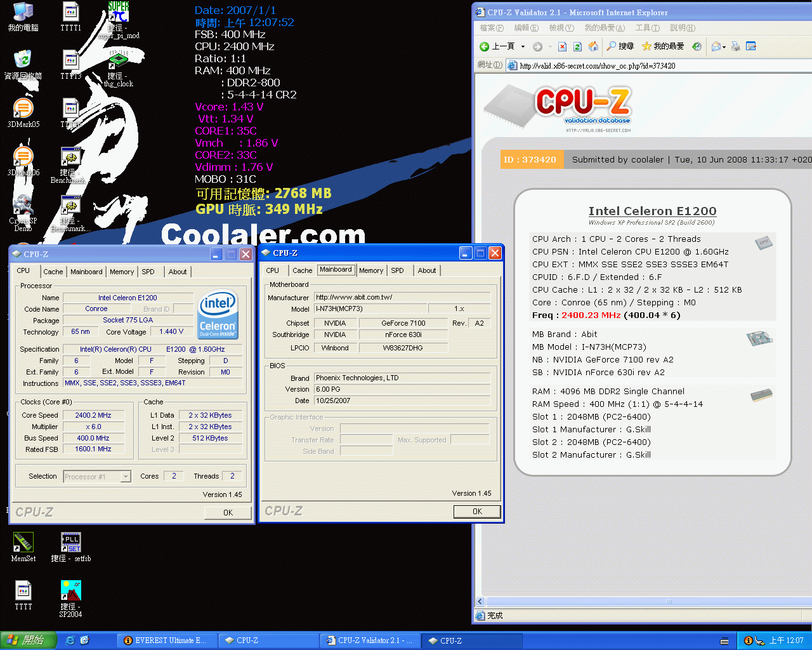This screenshot has width=812, height=650.
Task: Select the setfsb shortcut icon
Action: tap(70, 547)
